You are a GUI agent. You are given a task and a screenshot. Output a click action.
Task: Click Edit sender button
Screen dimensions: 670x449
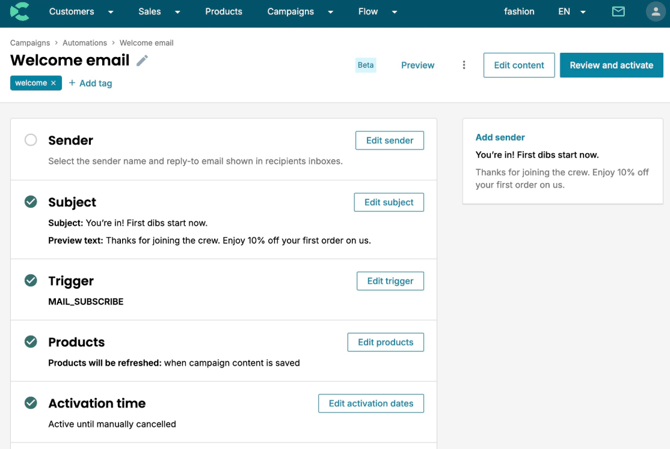click(389, 140)
